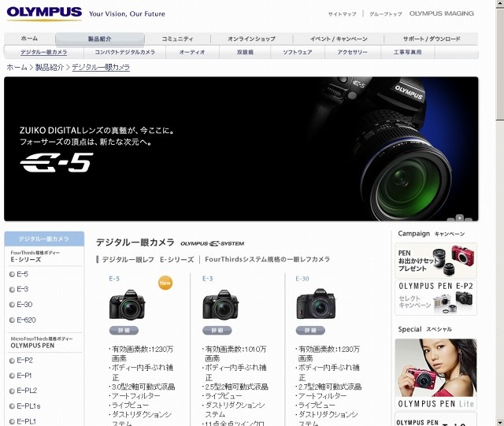
Task: Open E-5 in the left sidebar
Action: pos(23,274)
